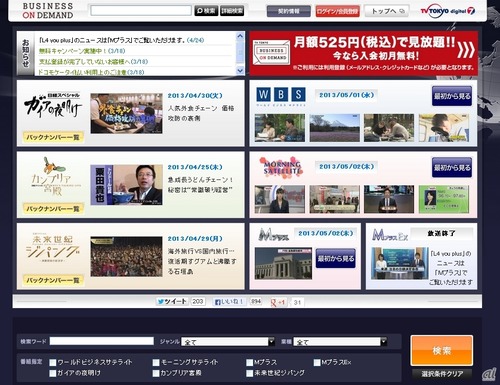Click the MプラスEx logo
The height and width of the screenshot is (385, 500).
pos(390,235)
